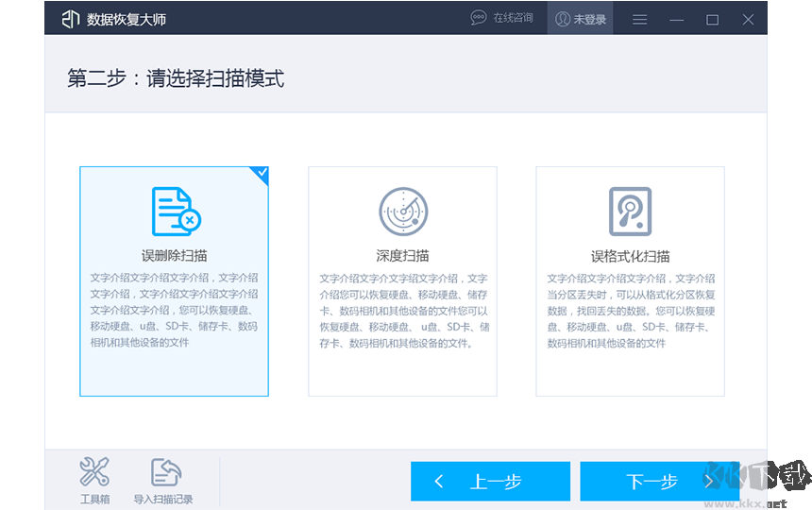The height and width of the screenshot is (510, 812).
Task: Open the 在线咨询 text link
Action: pos(513,19)
